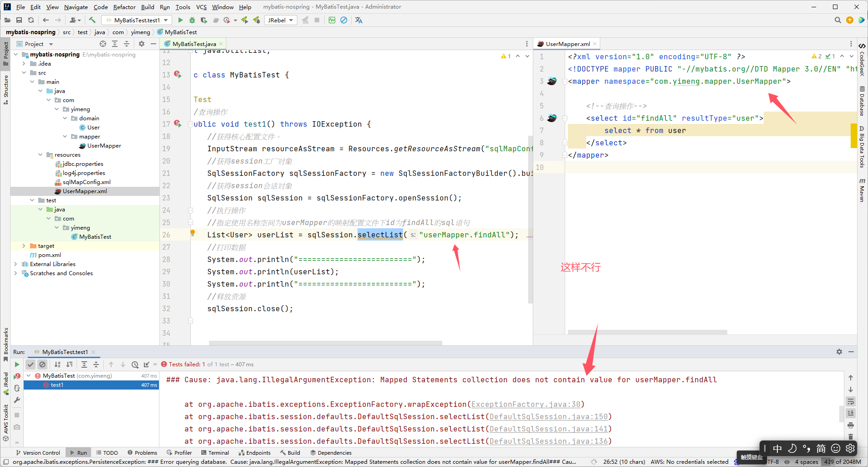Navigate back with the left arrow icon
The image size is (868, 467).
point(46,20)
